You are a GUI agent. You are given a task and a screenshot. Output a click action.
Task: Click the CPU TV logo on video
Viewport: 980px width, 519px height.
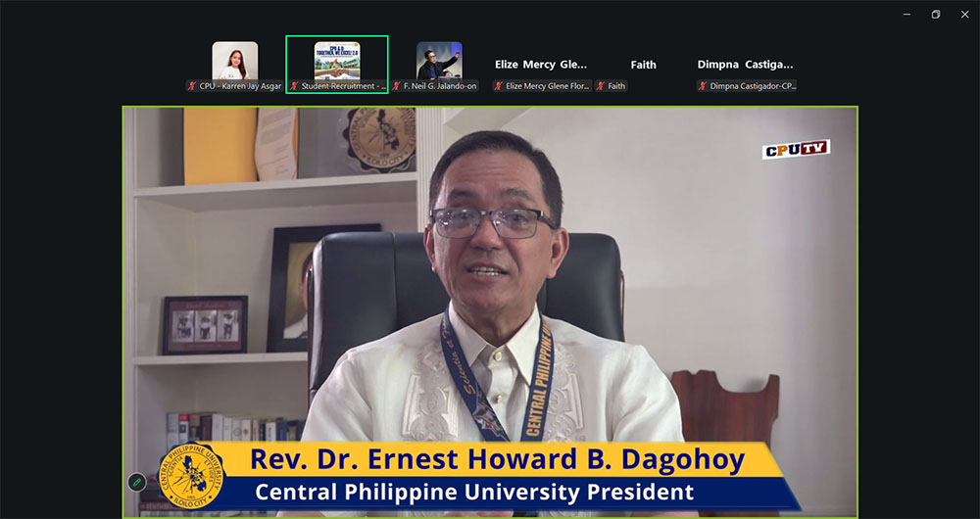pos(796,149)
